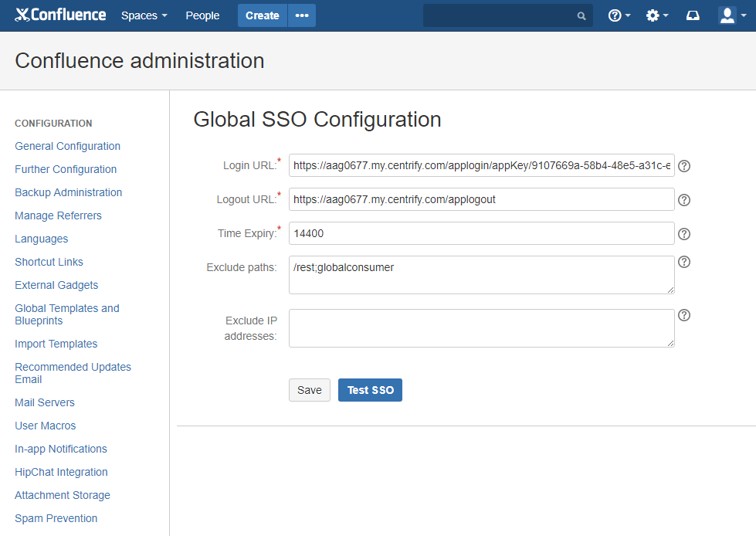Click into the Time Expiry field
The image size is (756, 536).
point(481,233)
